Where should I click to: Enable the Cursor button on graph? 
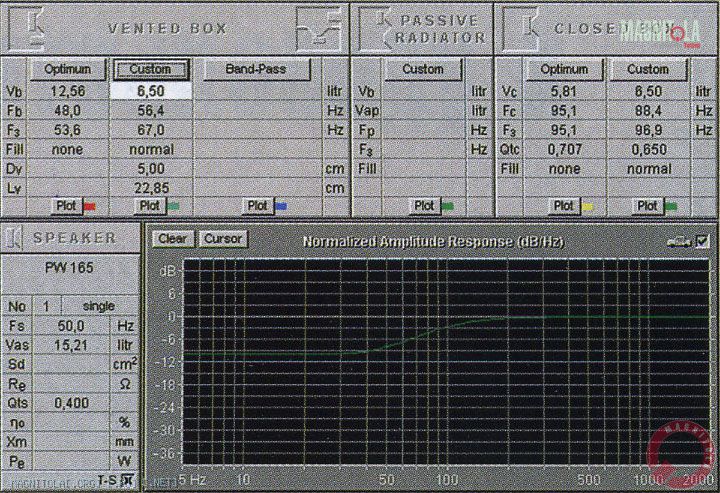click(223, 239)
